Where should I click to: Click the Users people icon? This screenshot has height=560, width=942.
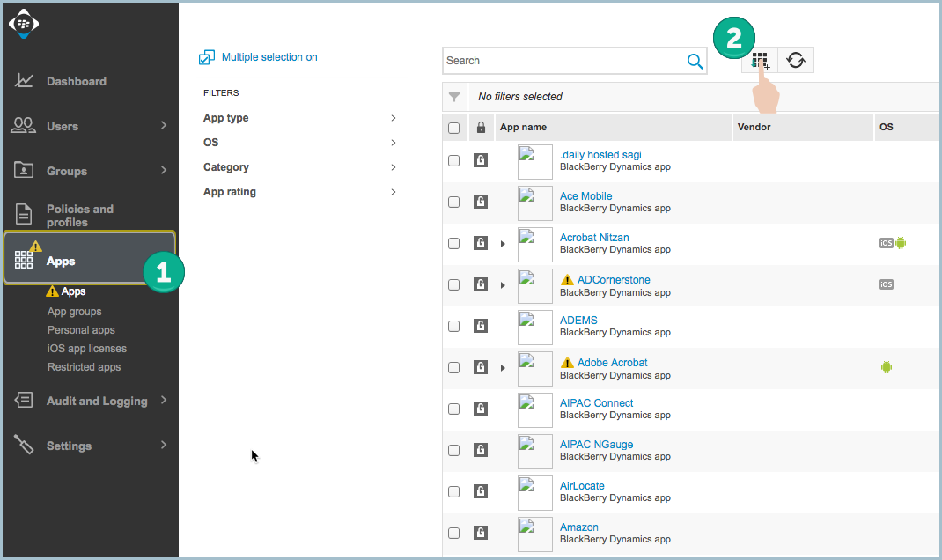(x=24, y=126)
